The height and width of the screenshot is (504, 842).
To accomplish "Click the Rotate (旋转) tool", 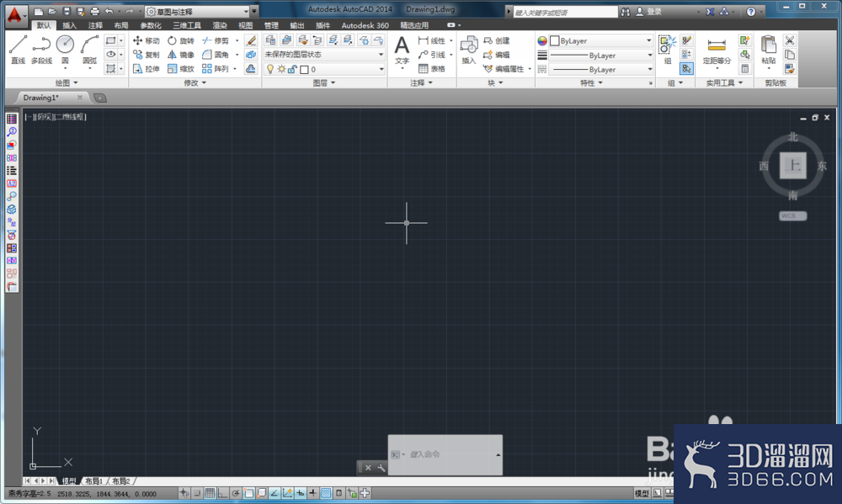I will (x=180, y=40).
